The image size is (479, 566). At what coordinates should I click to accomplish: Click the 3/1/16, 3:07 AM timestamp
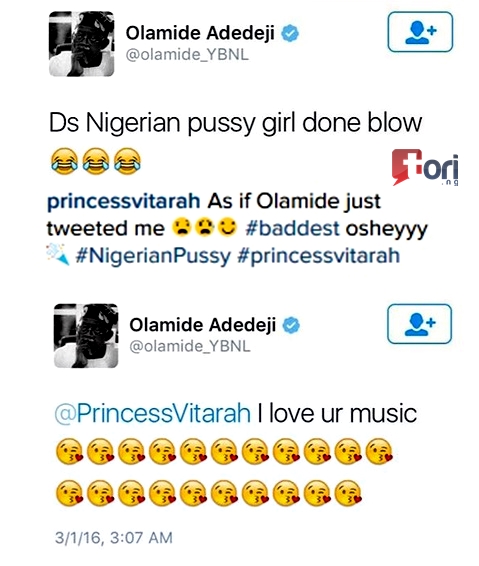(114, 538)
